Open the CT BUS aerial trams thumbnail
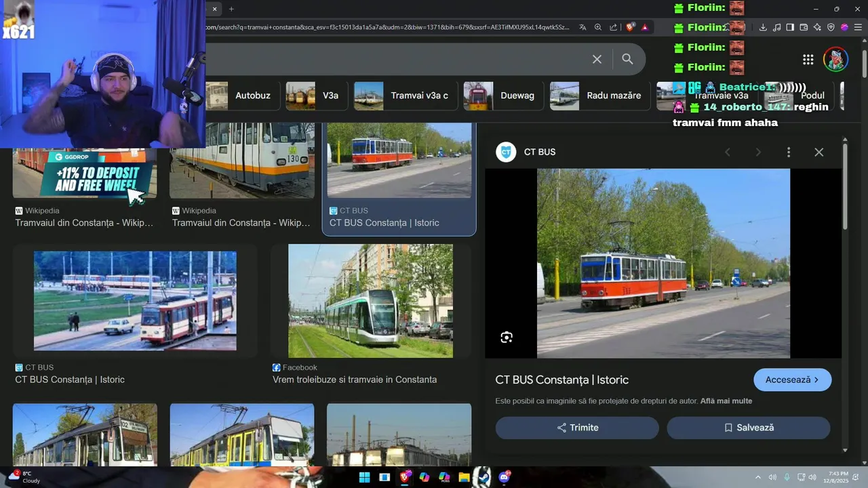This screenshot has width=868, height=488. (x=135, y=301)
